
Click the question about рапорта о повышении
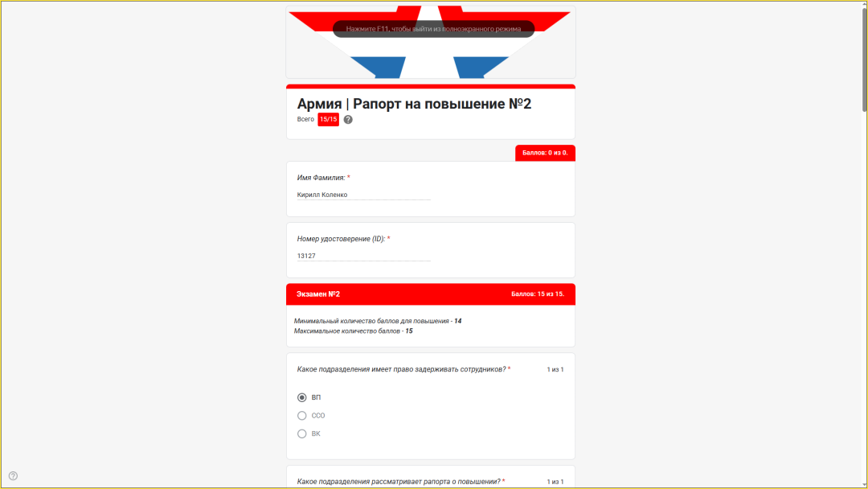(399, 482)
